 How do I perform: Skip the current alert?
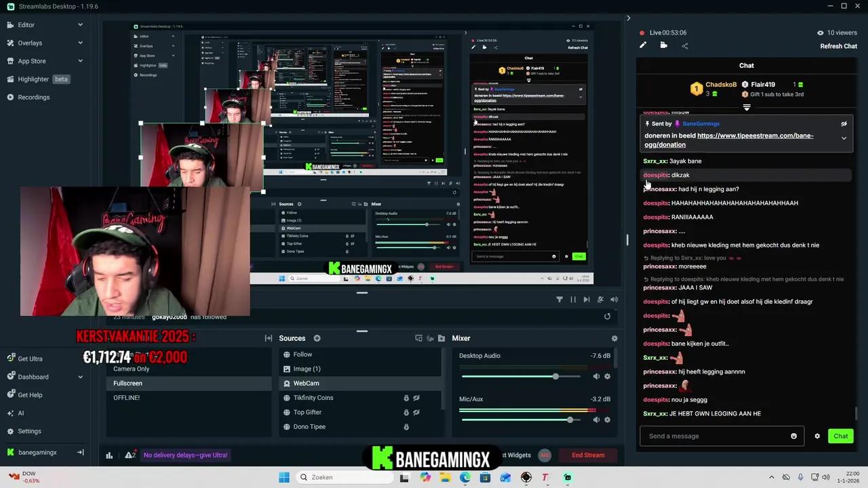point(587,300)
